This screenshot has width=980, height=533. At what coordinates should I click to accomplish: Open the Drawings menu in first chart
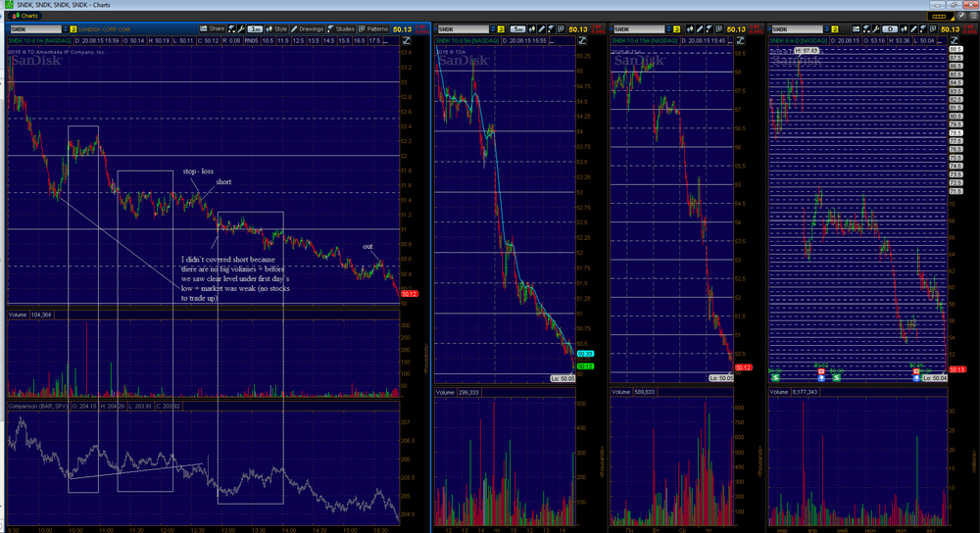(307, 28)
